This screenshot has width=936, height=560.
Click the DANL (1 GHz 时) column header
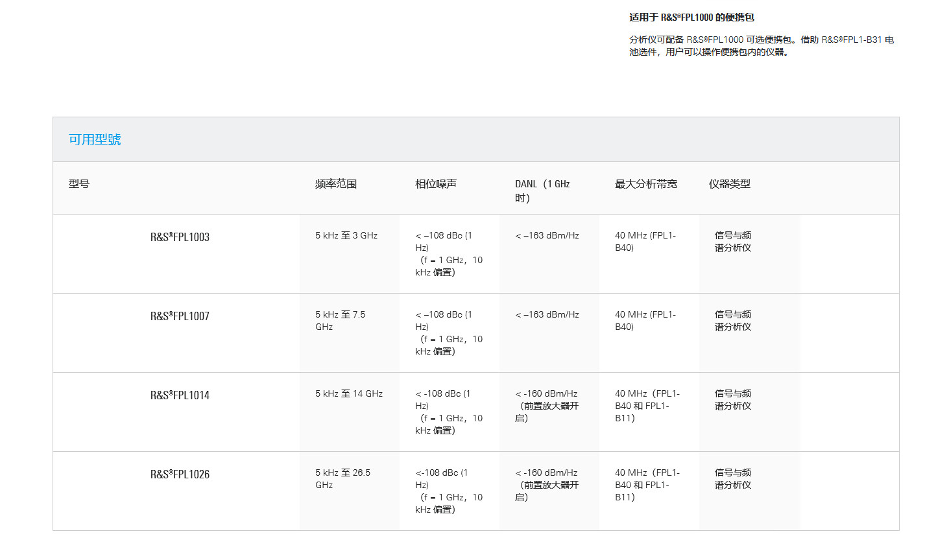click(x=542, y=191)
